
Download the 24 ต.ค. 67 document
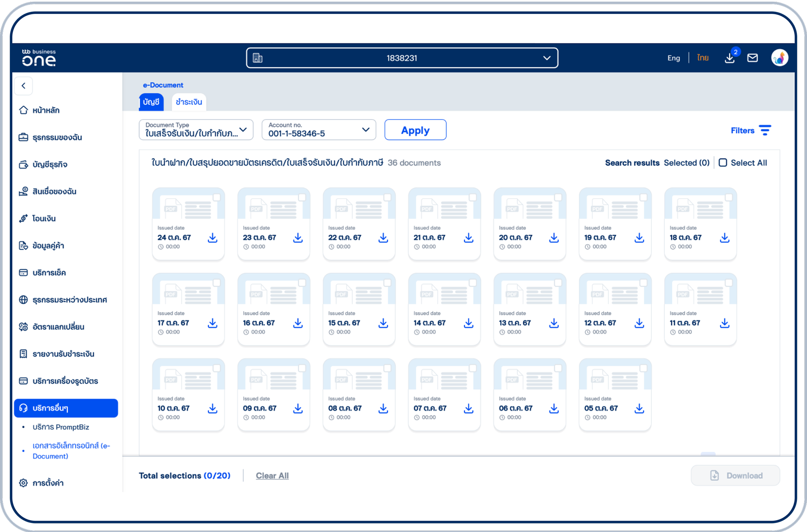point(212,238)
